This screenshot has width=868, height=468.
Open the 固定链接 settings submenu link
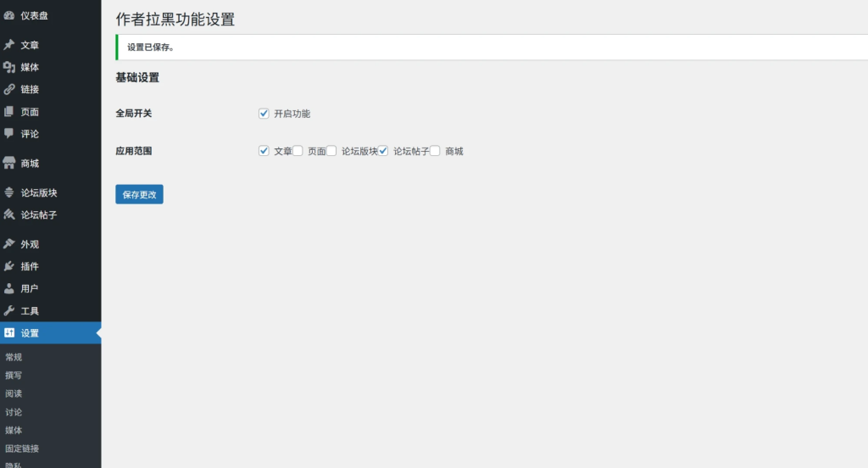point(22,448)
